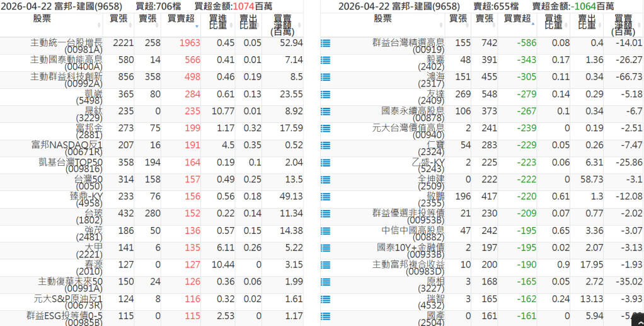Open the row icon for 仁寶 (2324)
Image resolution: width=644 pixels, height=326 pixels.
[325, 146]
